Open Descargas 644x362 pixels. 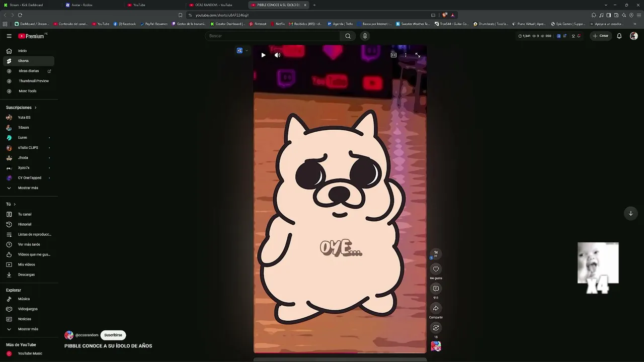click(x=29, y=275)
